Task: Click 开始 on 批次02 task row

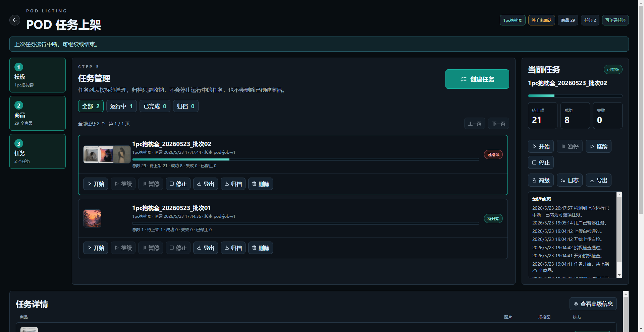Action: pos(96,184)
